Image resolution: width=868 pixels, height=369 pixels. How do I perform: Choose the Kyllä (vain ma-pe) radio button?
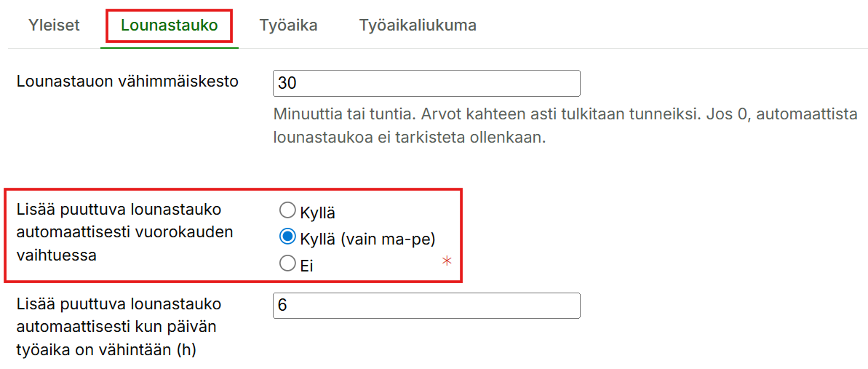(287, 237)
